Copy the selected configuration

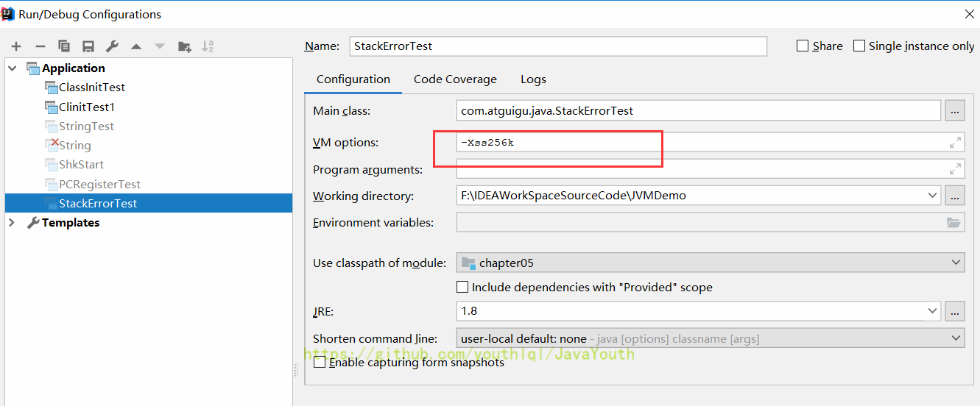tap(64, 46)
